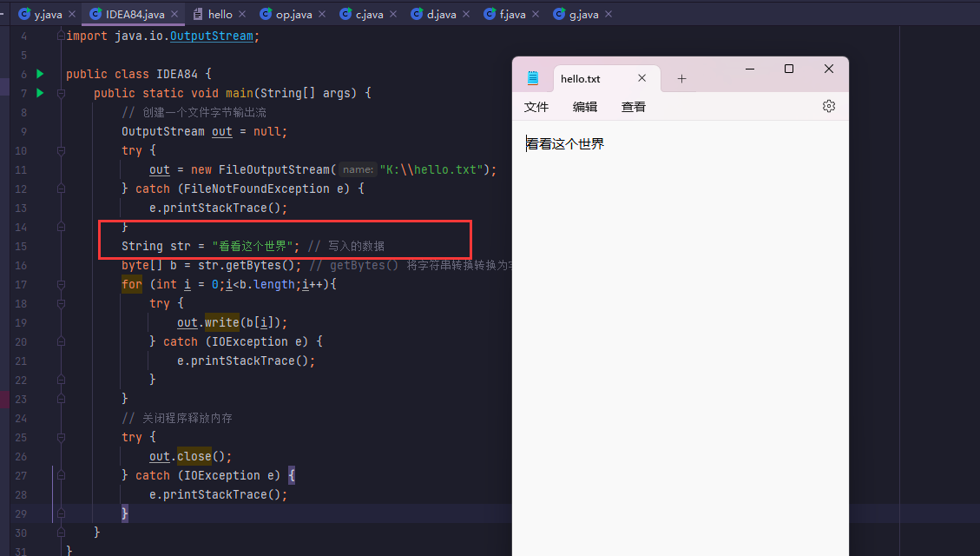Maximize the Notepad window
The height and width of the screenshot is (556, 980).
[x=789, y=69]
